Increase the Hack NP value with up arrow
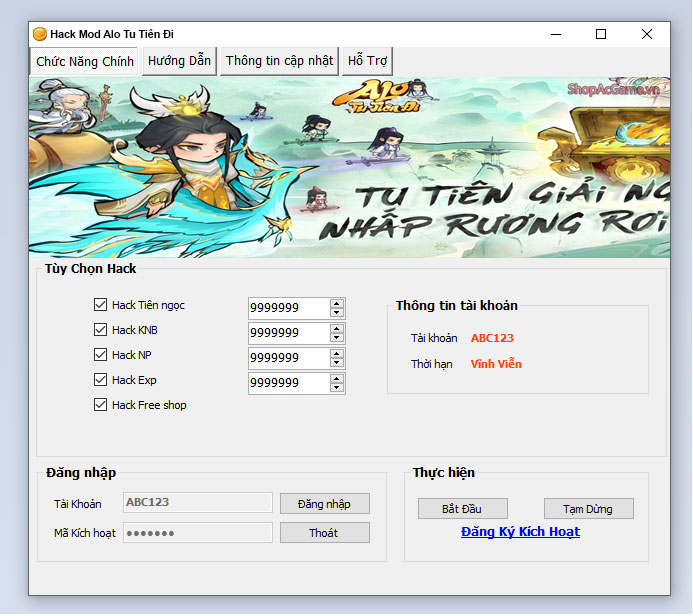The width and height of the screenshot is (693, 616). click(x=337, y=354)
